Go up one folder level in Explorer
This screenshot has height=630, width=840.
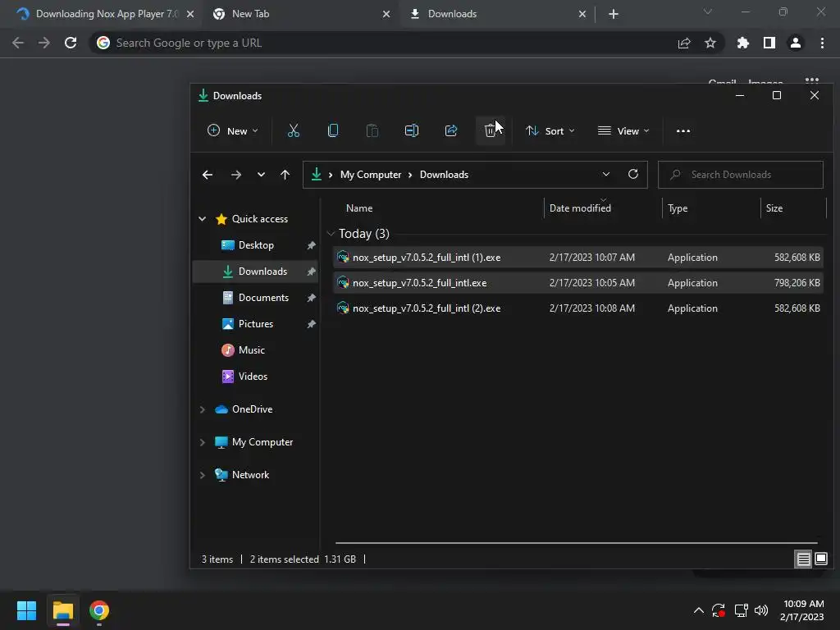click(285, 175)
